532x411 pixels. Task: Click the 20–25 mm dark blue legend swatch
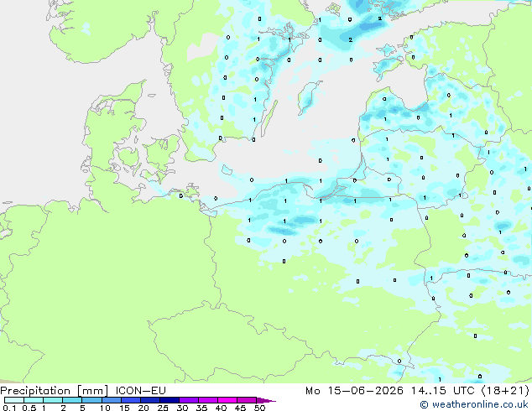click(150, 400)
